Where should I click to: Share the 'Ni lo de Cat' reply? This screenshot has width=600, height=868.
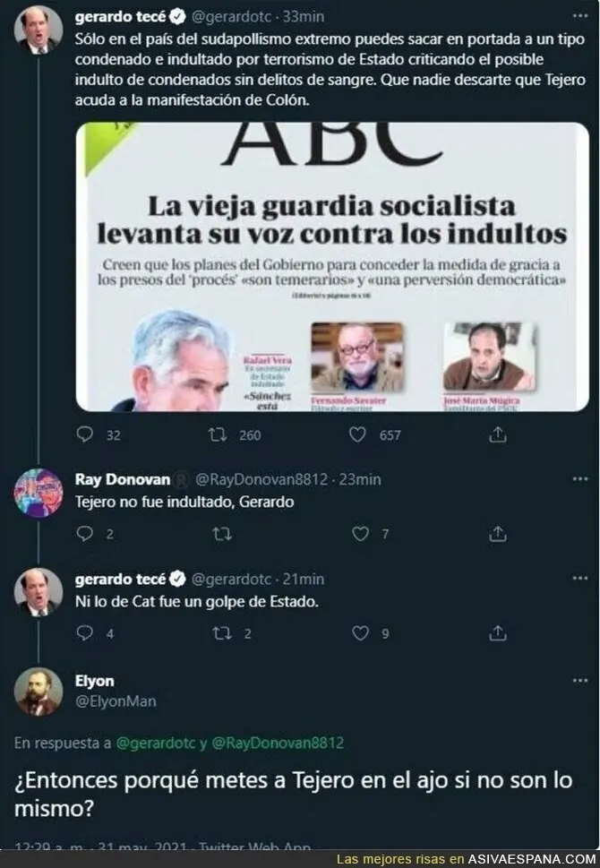498,632
